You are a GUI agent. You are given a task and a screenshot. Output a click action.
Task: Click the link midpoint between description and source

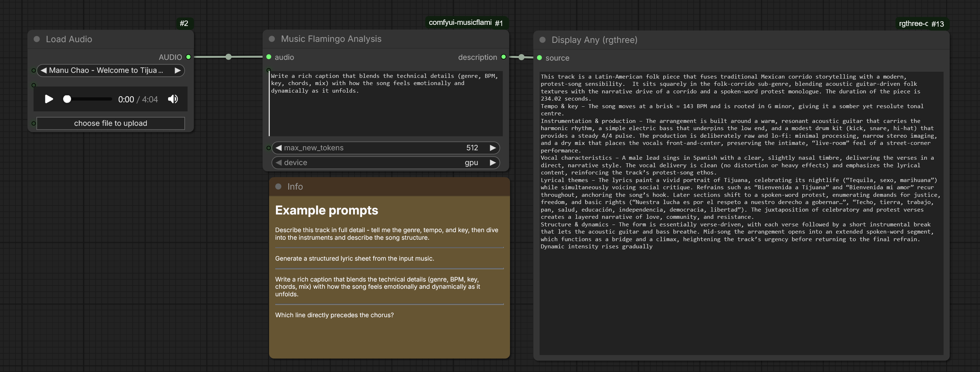tap(521, 57)
